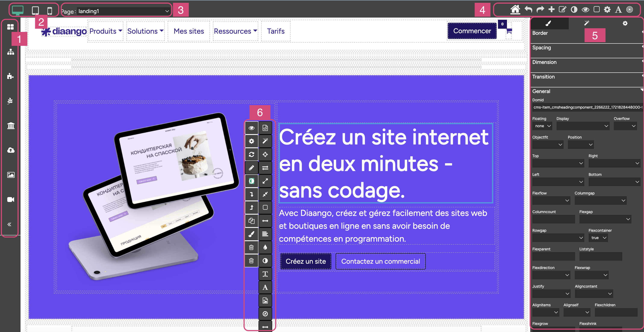Click the home icon in top toolbar
This screenshot has height=332, width=644.
[515, 10]
